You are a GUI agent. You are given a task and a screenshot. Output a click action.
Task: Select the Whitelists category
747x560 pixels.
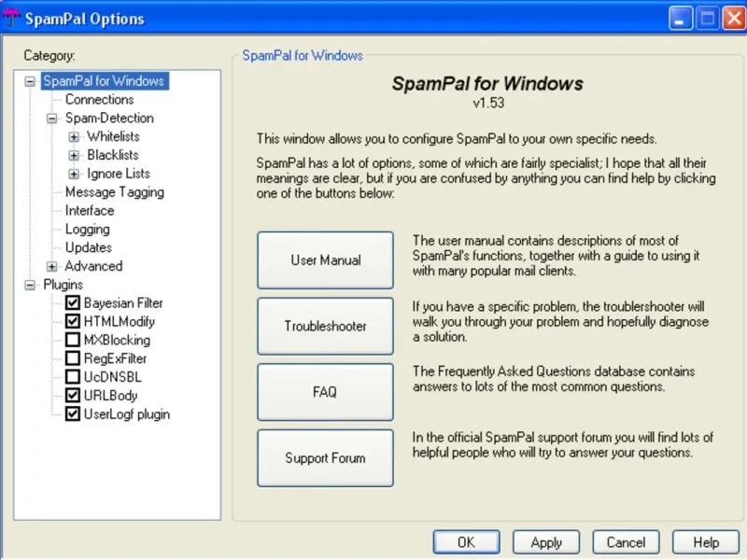(x=113, y=136)
